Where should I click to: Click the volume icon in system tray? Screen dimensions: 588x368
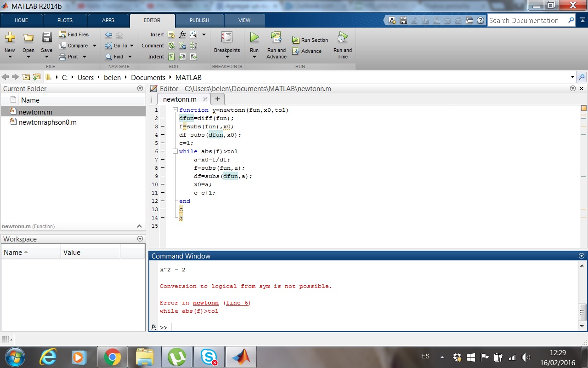click(x=526, y=357)
